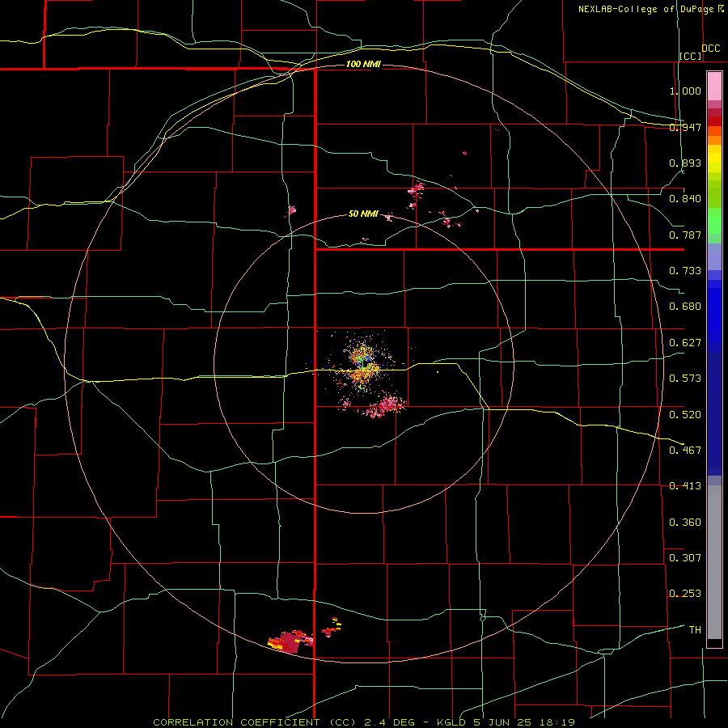
Task: Click the NEXLAB-College of DuPage label
Action: 645,9
